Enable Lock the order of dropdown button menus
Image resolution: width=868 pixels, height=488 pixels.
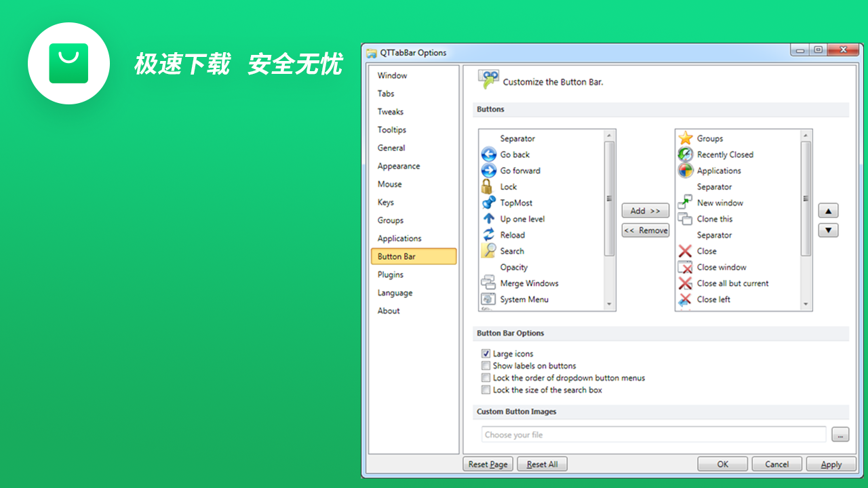486,378
